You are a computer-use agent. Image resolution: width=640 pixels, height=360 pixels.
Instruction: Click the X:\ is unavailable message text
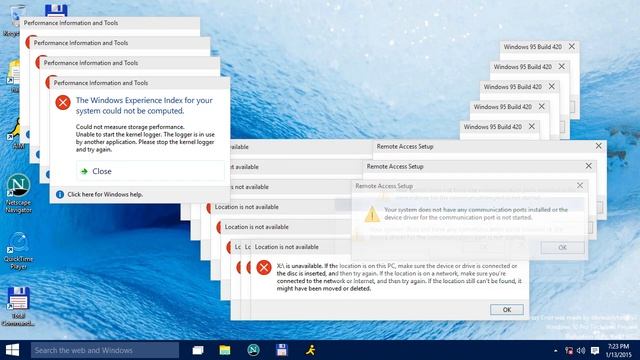coord(399,277)
